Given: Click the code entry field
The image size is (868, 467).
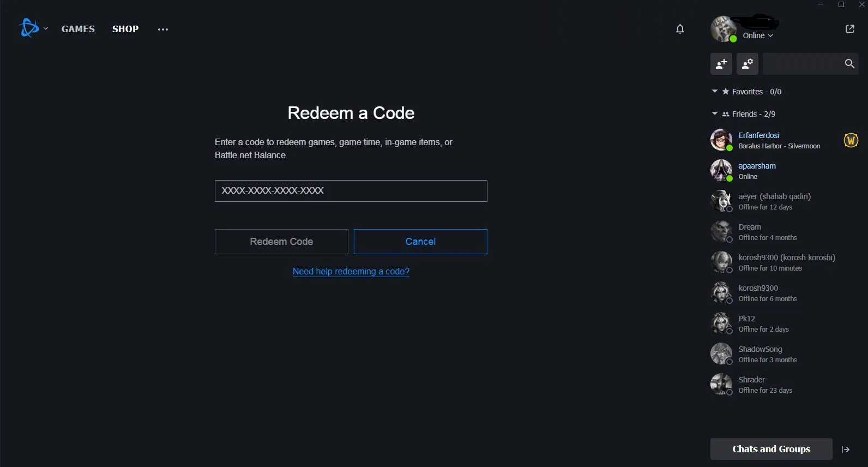Looking at the screenshot, I should click(x=351, y=191).
